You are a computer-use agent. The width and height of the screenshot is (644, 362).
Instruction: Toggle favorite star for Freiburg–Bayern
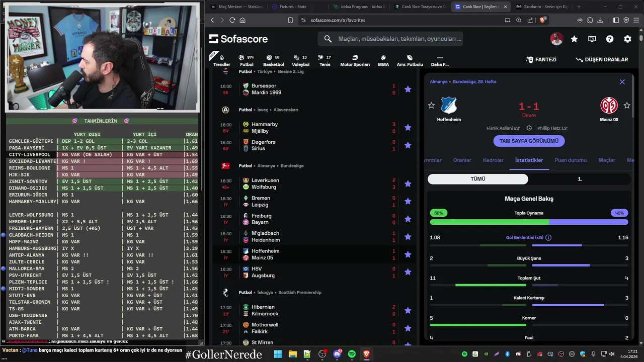(408, 219)
